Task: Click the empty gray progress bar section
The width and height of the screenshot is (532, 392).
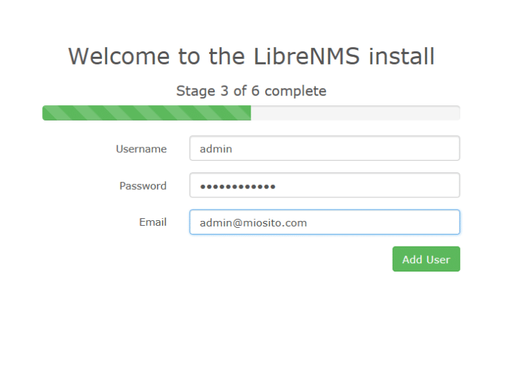Action: (355, 113)
